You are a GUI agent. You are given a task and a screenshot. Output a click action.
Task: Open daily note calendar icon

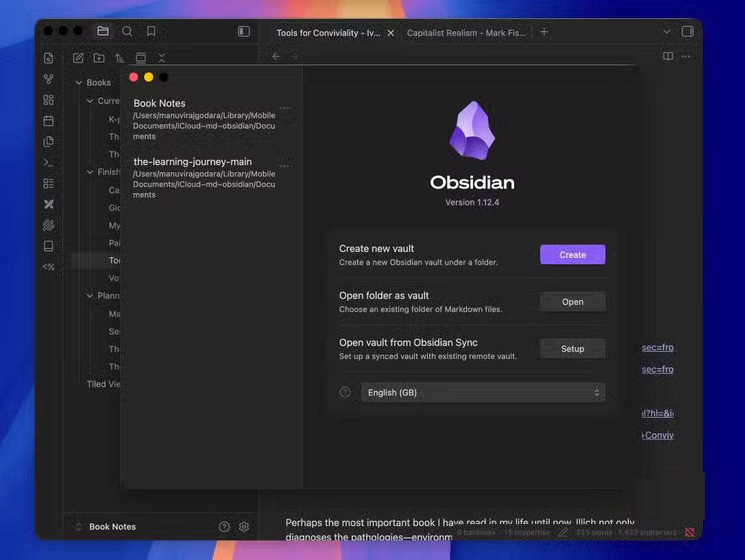point(48,121)
